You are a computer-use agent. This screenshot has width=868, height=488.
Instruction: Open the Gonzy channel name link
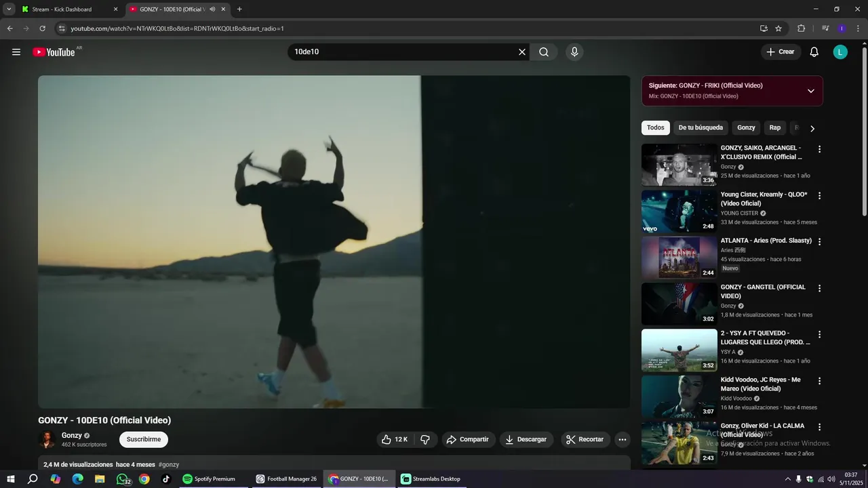(72, 436)
